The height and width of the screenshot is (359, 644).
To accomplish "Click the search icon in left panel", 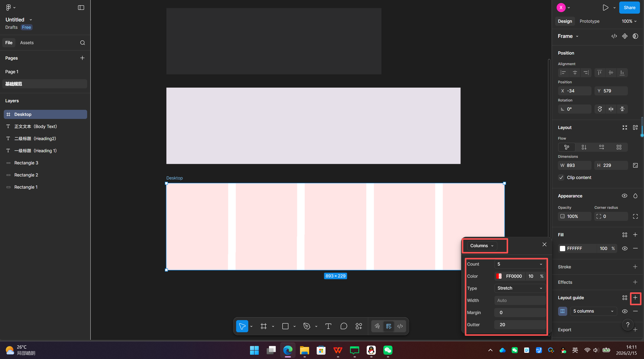I will pyautogui.click(x=82, y=43).
